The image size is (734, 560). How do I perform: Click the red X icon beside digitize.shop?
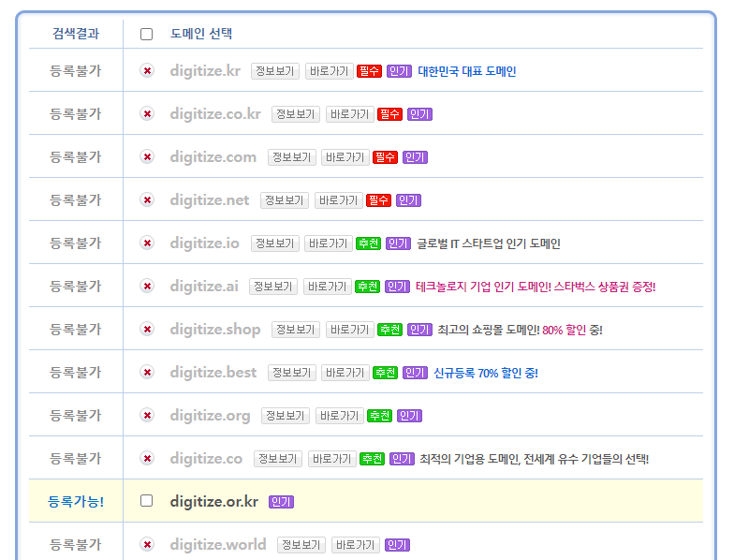(x=147, y=330)
